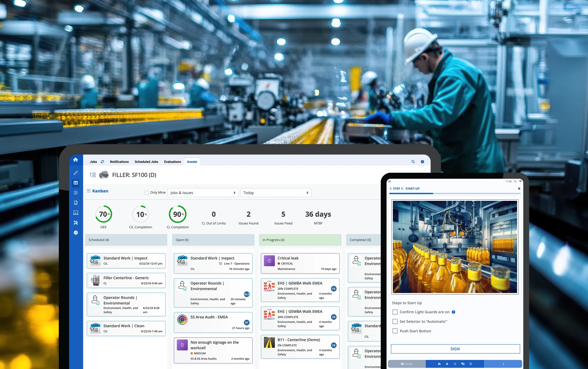
Task: Click the 70% OEE gauge
Action: [x=103, y=214]
